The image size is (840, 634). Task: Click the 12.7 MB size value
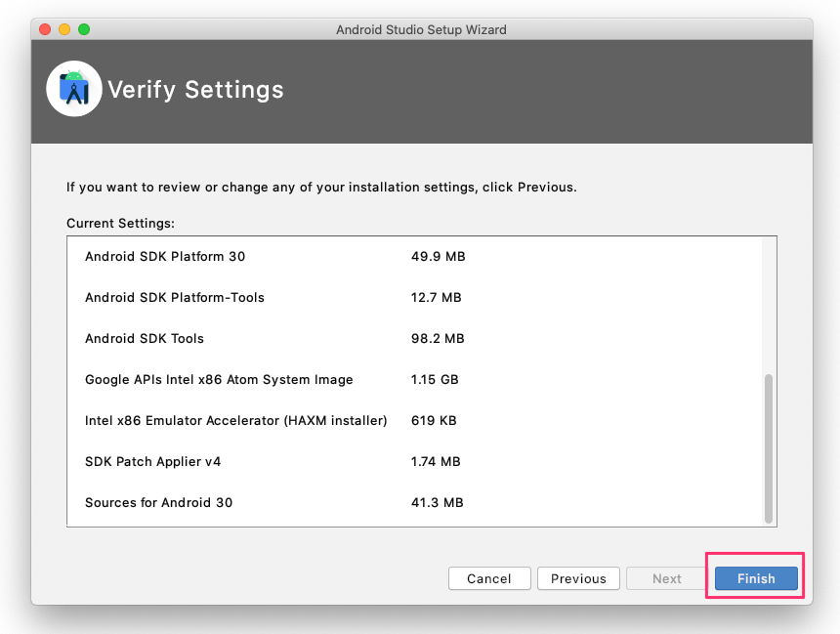436,297
